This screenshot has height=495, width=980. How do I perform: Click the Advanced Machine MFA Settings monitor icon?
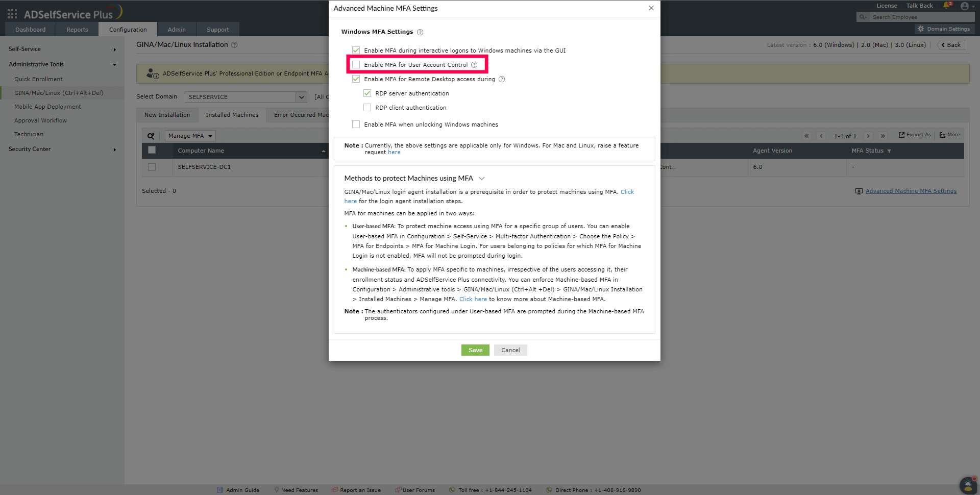coord(859,191)
